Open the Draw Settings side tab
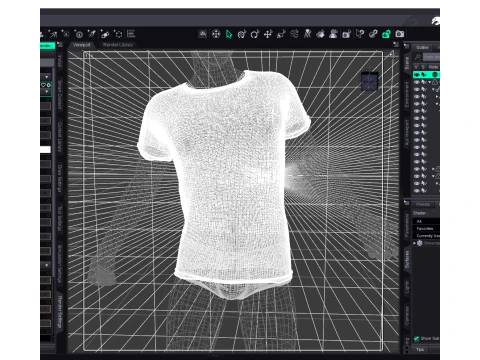The image size is (480, 360). coord(60,178)
